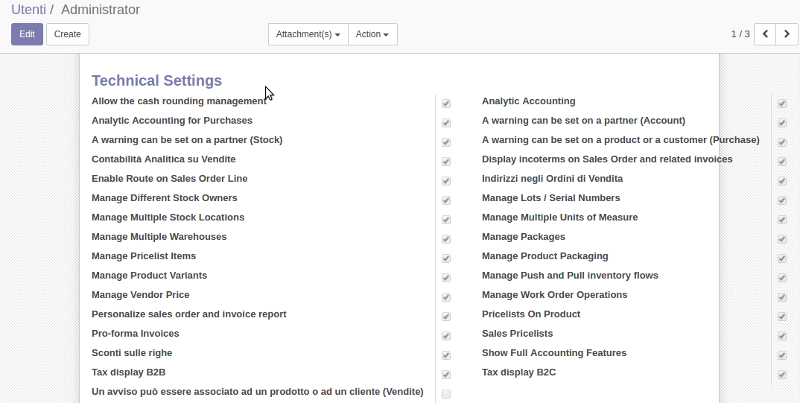The image size is (800, 403).
Task: Toggle the unchecked Vendite warning checkbox
Action: point(446,394)
